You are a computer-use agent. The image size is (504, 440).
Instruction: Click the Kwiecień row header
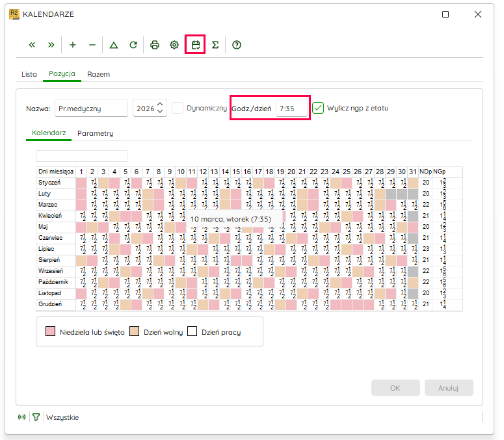tap(56, 216)
